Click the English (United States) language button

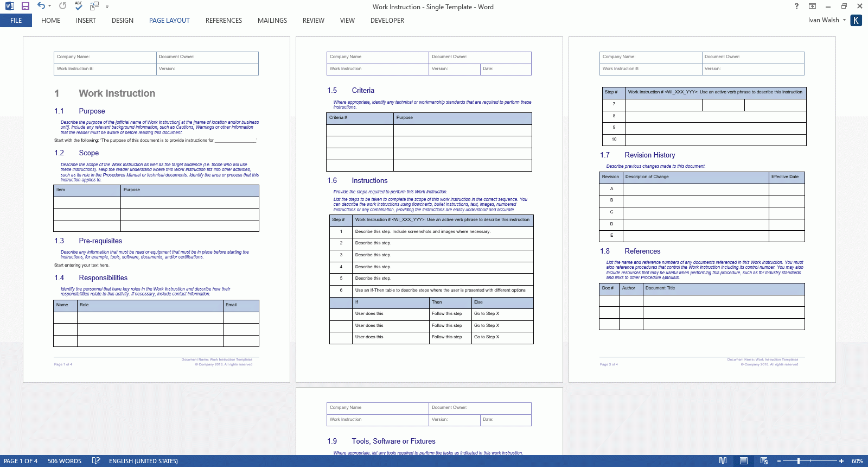[x=143, y=461]
